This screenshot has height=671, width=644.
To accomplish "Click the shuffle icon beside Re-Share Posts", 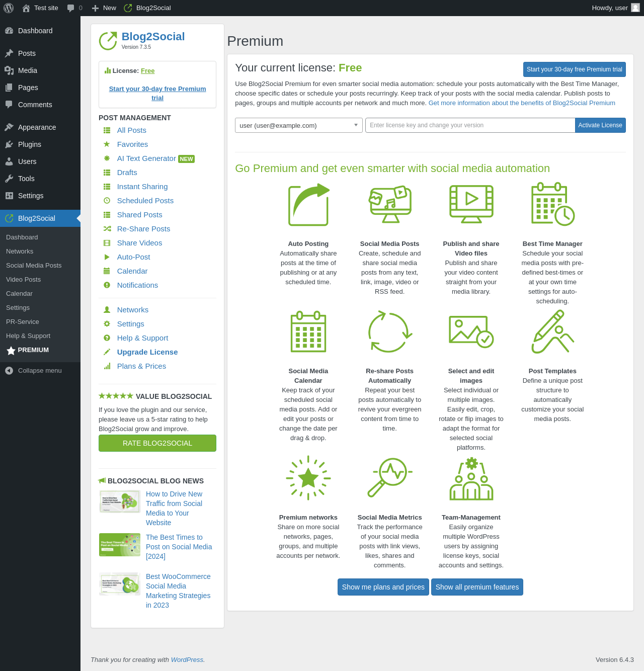I will tap(107, 229).
